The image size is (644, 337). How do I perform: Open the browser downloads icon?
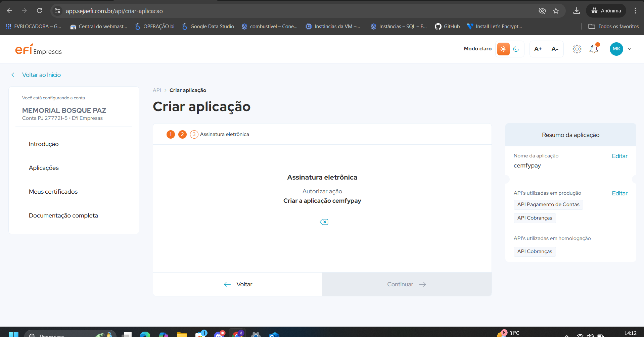coord(577,11)
